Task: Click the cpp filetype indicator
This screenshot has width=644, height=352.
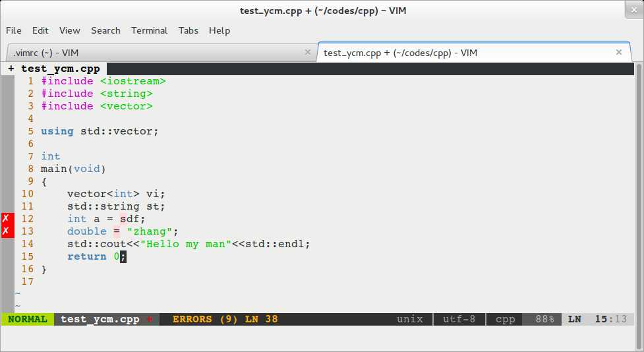Action: (x=505, y=319)
